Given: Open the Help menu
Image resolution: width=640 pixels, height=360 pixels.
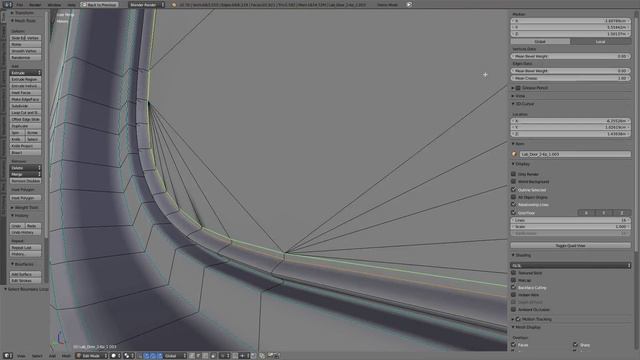Looking at the screenshot, I should click(71, 4).
